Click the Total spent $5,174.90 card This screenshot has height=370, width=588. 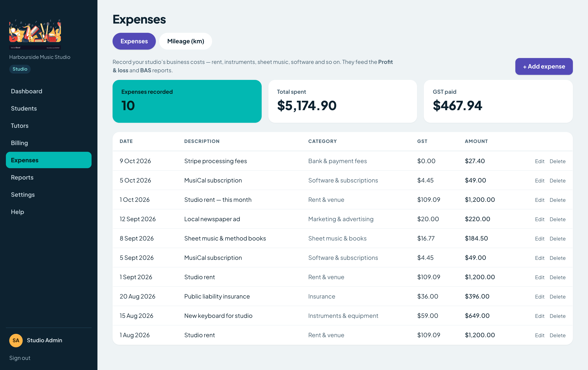coord(342,101)
